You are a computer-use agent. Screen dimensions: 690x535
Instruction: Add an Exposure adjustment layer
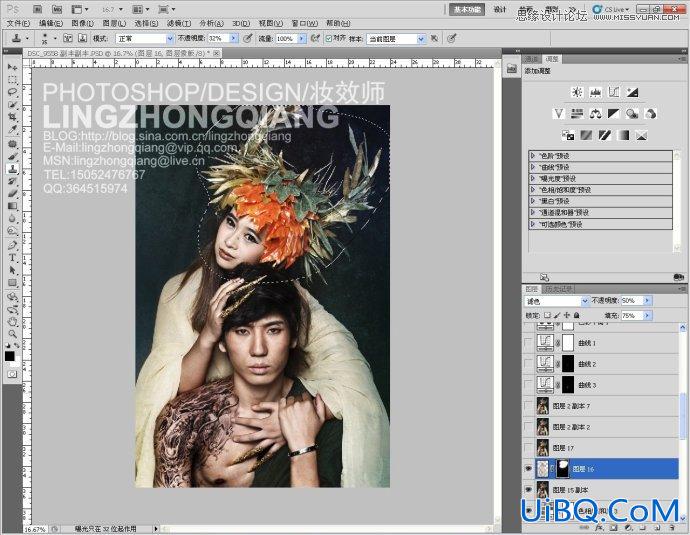tap(632, 92)
